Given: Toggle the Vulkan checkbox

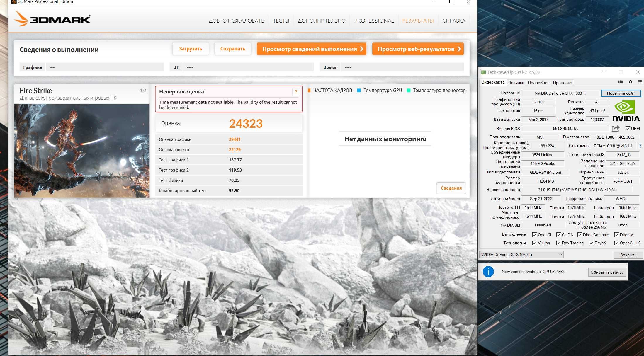Looking at the screenshot, I should tap(535, 243).
